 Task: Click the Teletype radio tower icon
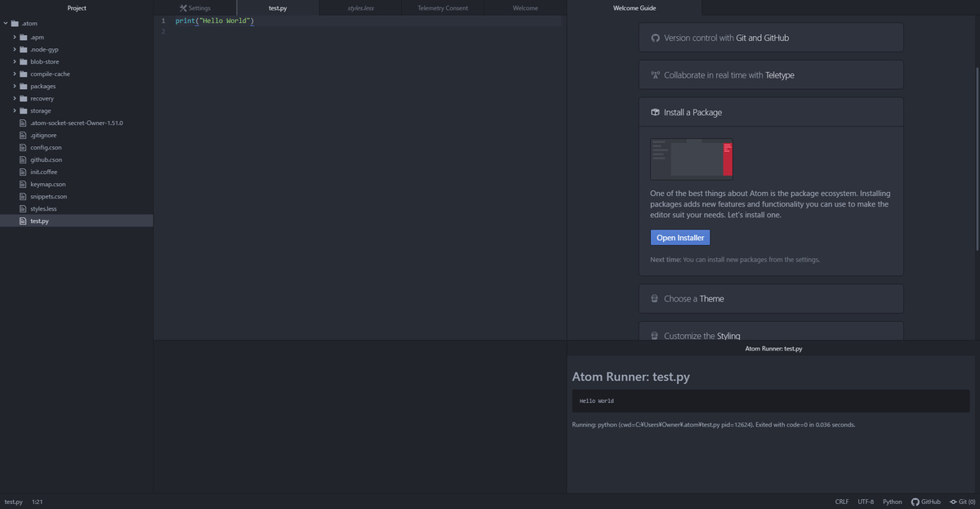655,75
